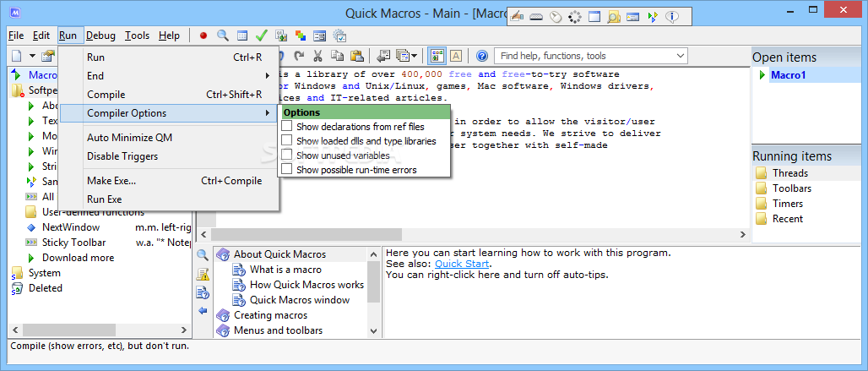Click the blue back arrow in tips sidebar
The image size is (868, 371).
click(203, 311)
